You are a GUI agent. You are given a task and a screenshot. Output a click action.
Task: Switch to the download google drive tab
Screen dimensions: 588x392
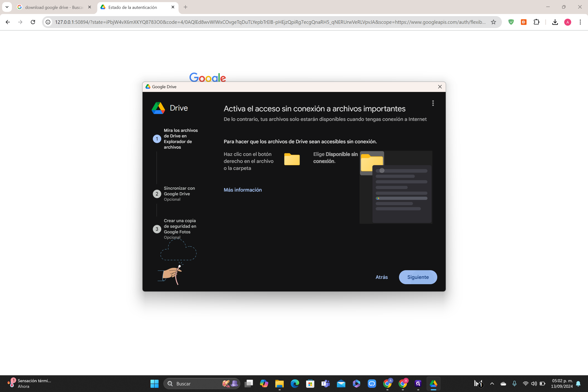54,7
